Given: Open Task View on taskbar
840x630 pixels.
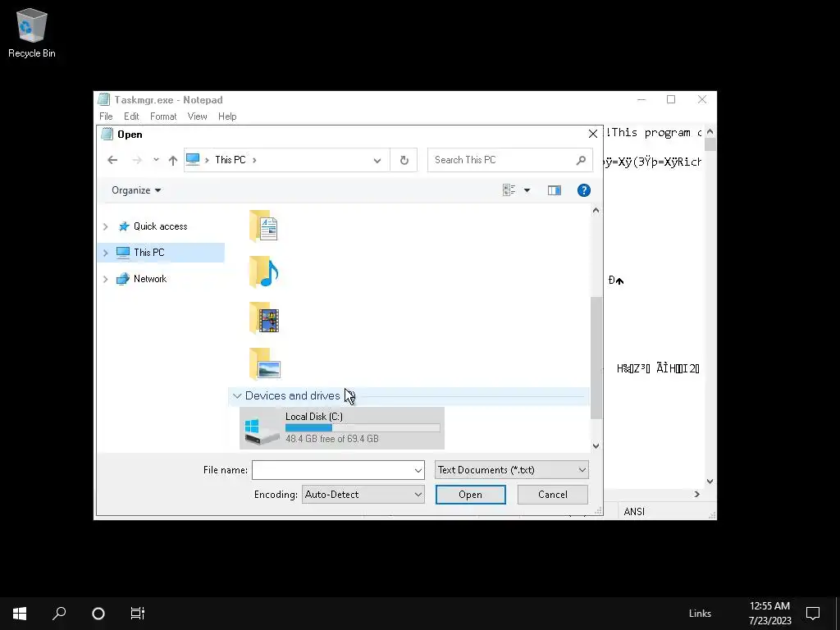Looking at the screenshot, I should (137, 614).
